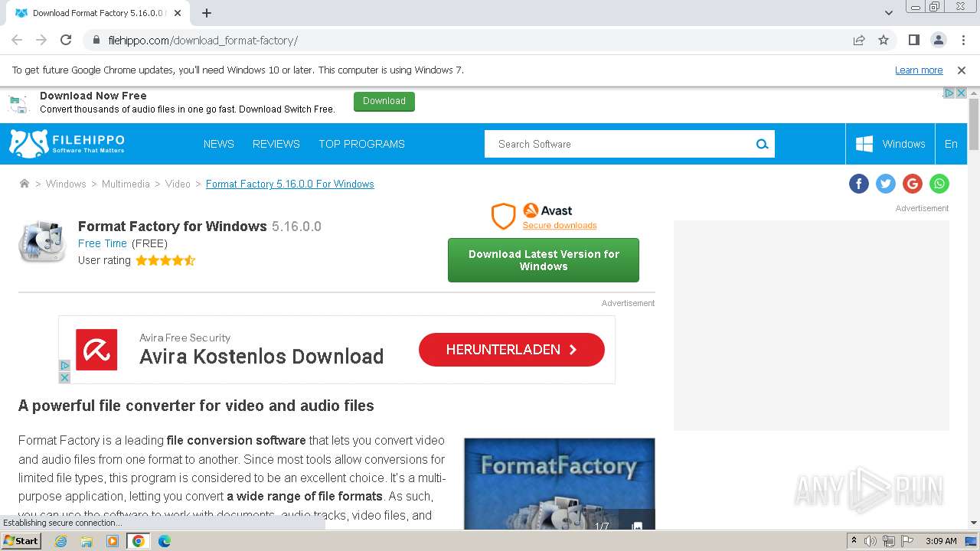Launch Internet Explorer from the taskbar
The height and width of the screenshot is (551, 980).
click(x=60, y=541)
